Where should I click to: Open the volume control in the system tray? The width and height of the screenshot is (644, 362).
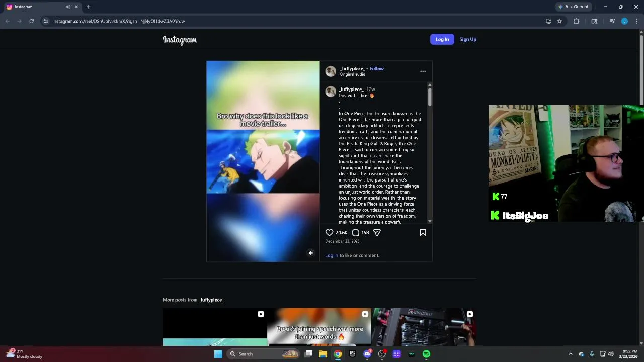(611, 354)
